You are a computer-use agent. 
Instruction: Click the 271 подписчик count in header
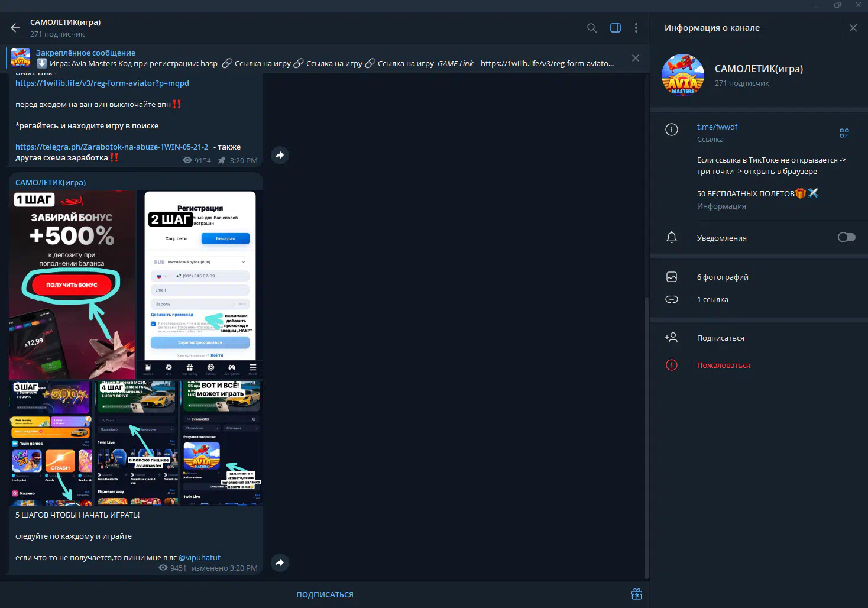tap(57, 34)
